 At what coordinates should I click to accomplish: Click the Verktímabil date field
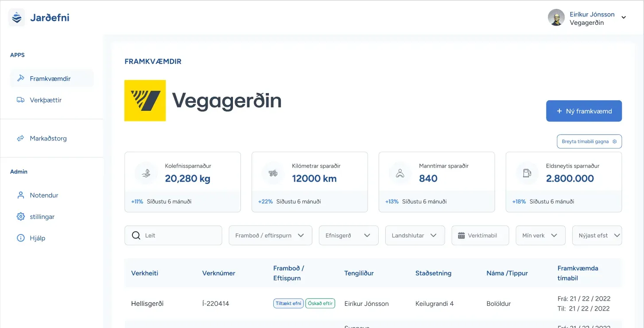pyautogui.click(x=480, y=235)
